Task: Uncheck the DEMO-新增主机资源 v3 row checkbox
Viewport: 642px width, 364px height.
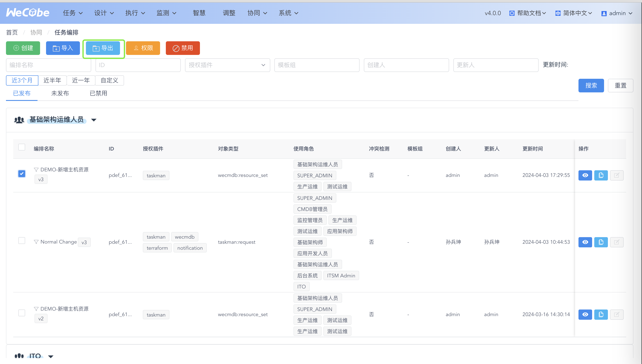Action: coord(22,173)
